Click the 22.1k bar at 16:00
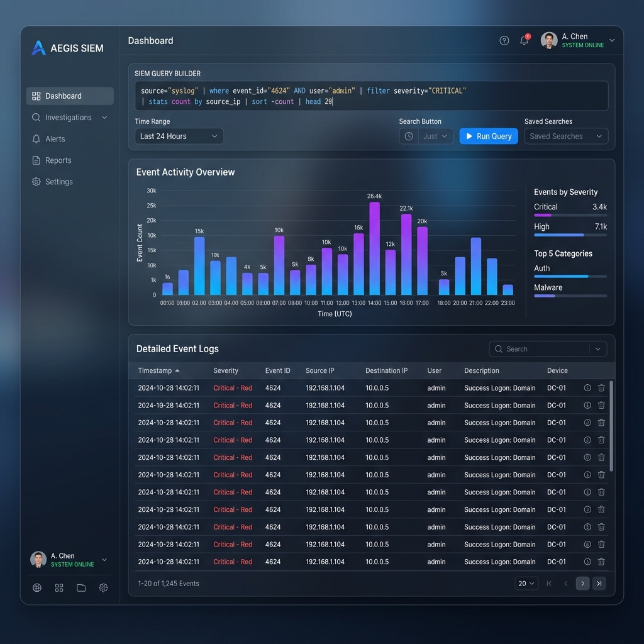The image size is (644, 644). point(406,254)
